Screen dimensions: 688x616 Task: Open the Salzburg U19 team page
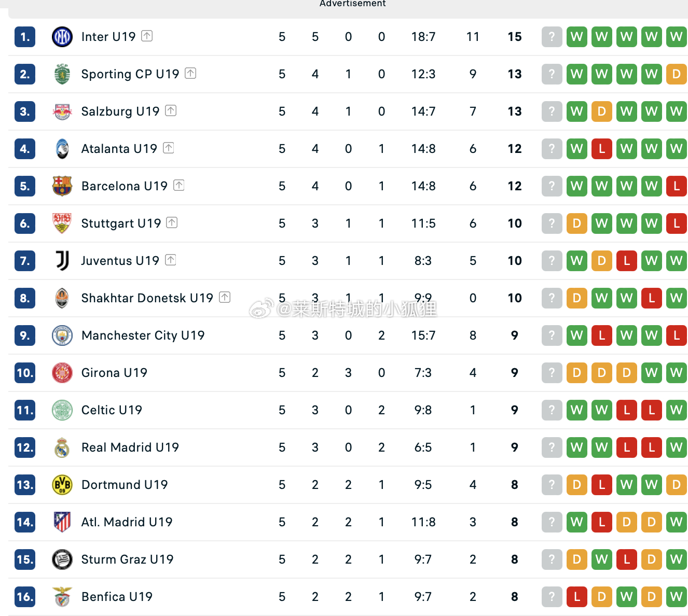pyautogui.click(x=120, y=111)
